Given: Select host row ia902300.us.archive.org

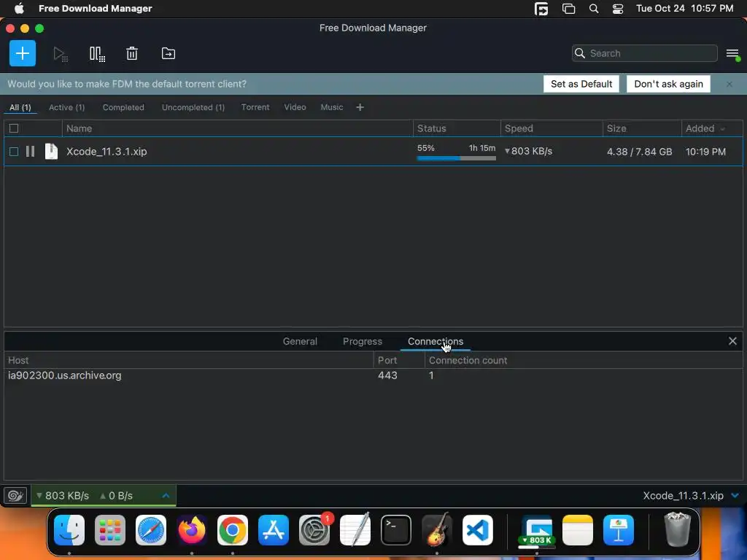Looking at the screenshot, I should (x=373, y=376).
